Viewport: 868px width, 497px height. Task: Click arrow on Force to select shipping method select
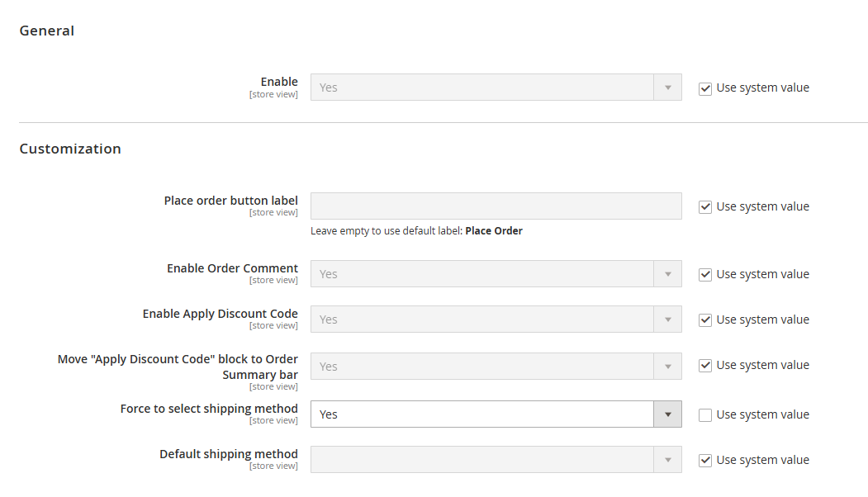pos(667,414)
